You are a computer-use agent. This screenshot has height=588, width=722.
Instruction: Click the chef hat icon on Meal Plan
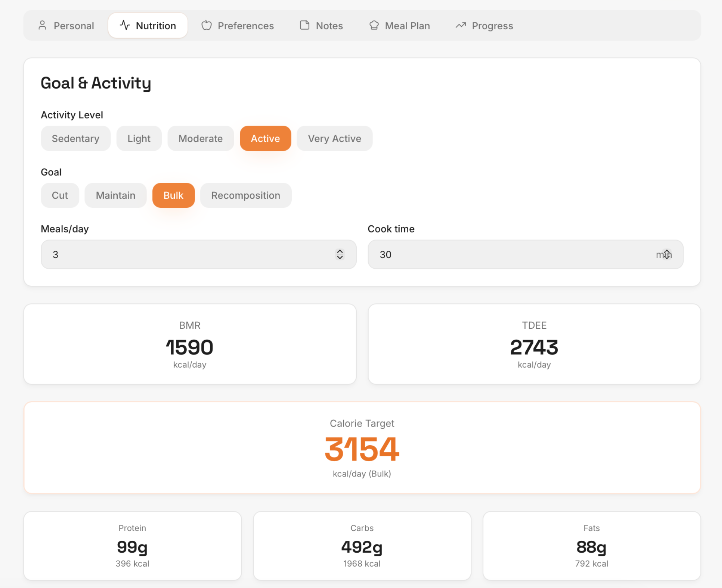pyautogui.click(x=374, y=25)
